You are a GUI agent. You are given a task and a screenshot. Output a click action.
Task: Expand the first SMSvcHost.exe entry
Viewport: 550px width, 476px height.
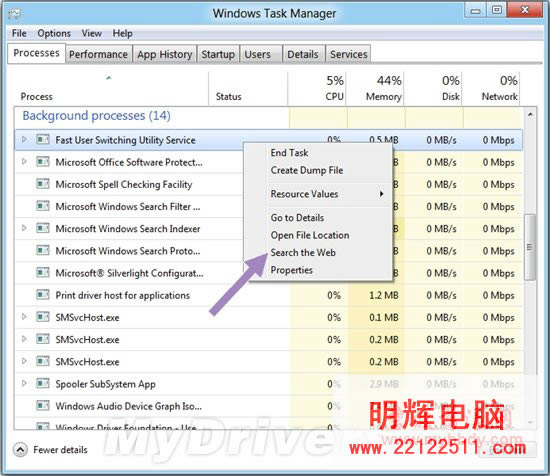pos(24,317)
